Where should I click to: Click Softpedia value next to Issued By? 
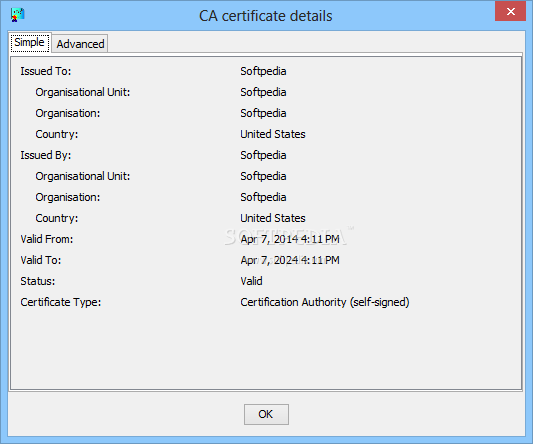[263, 155]
